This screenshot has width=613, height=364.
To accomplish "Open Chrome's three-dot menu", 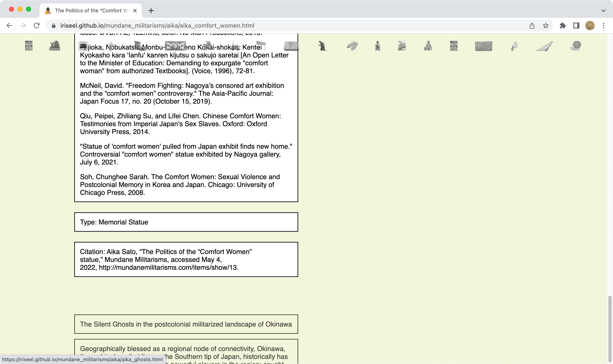I will pyautogui.click(x=603, y=26).
